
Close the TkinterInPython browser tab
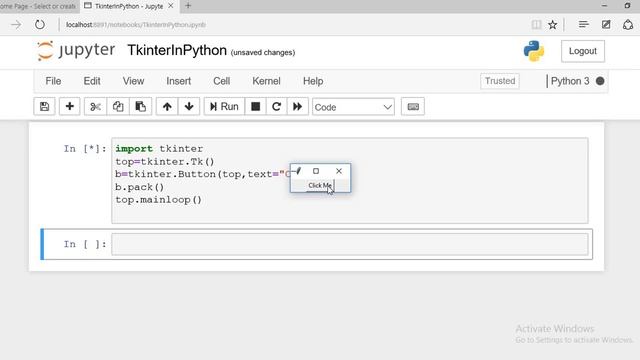171,6
